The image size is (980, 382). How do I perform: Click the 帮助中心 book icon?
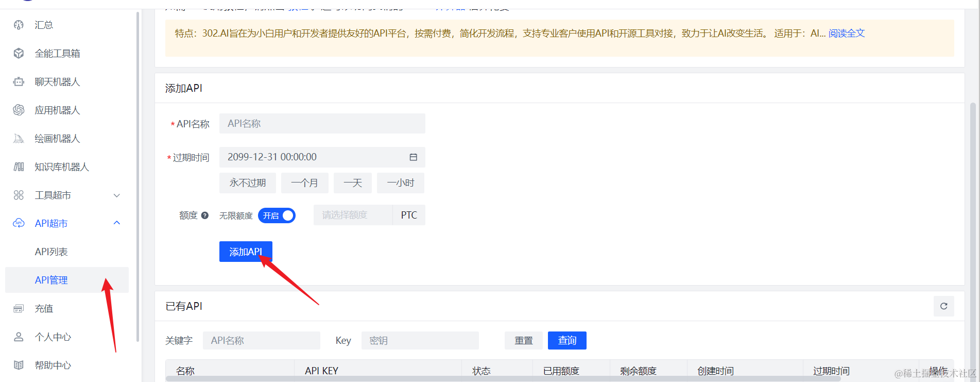click(19, 365)
